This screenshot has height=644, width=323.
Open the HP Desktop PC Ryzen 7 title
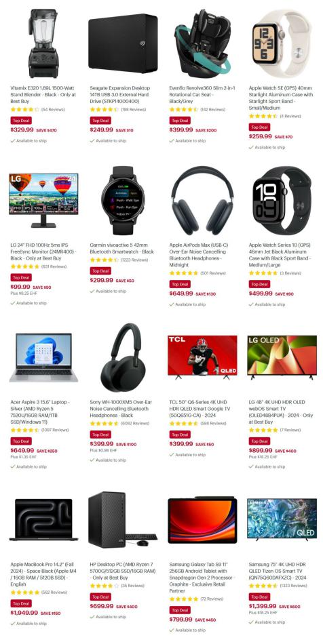[122, 571]
